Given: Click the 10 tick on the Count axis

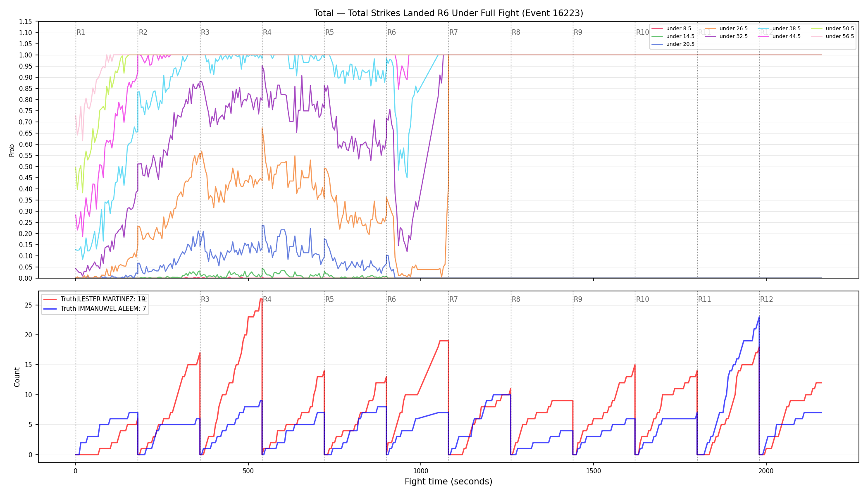Looking at the screenshot, I should 29,395.
